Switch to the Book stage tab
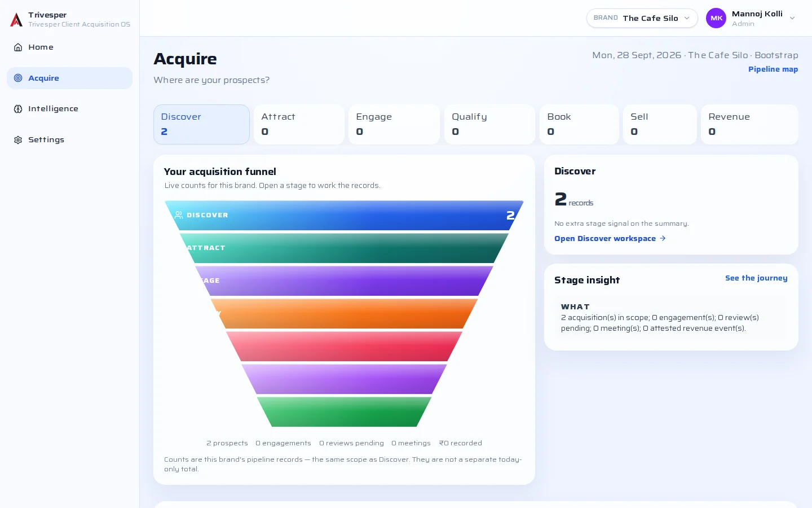 (579, 124)
